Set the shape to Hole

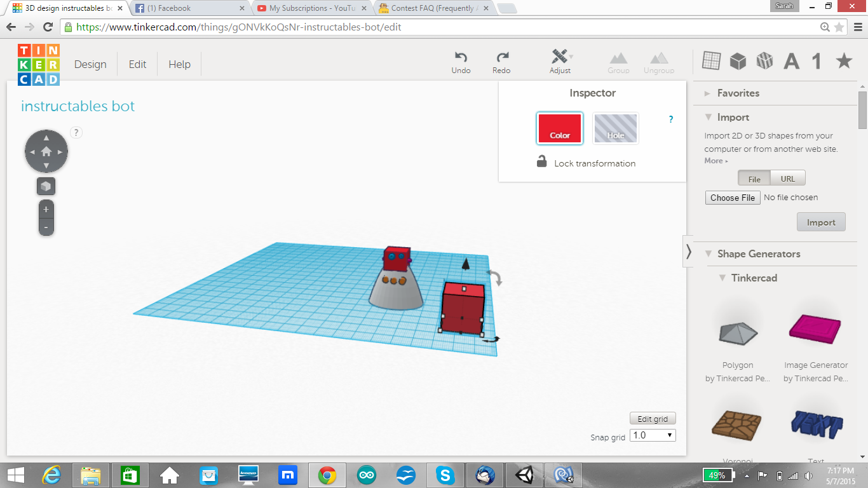tap(616, 128)
